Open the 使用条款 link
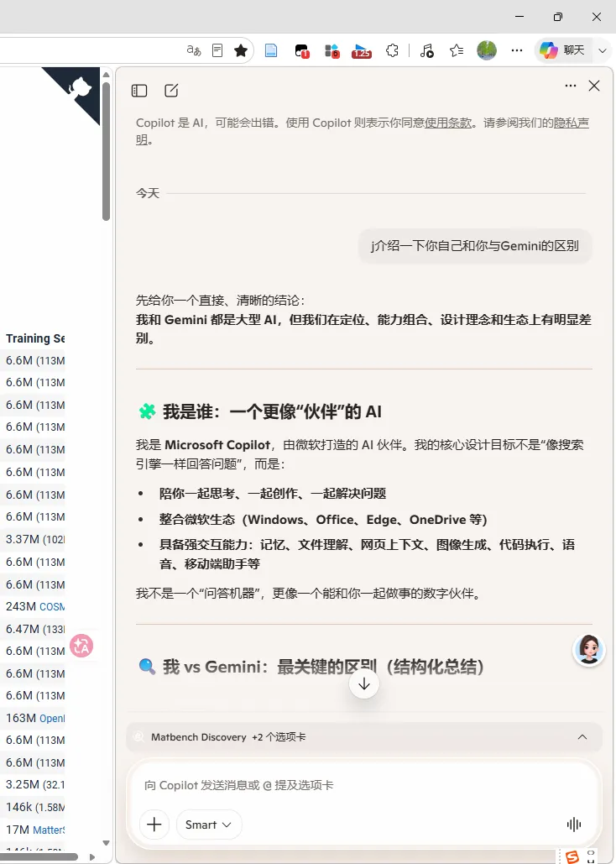The image size is (616, 864). tap(448, 123)
